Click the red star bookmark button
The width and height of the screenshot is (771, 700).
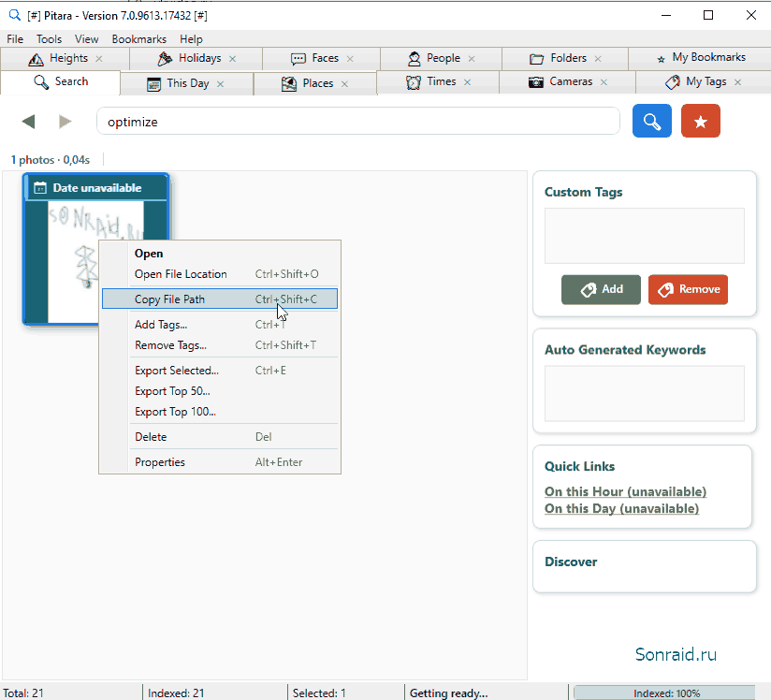pos(700,121)
